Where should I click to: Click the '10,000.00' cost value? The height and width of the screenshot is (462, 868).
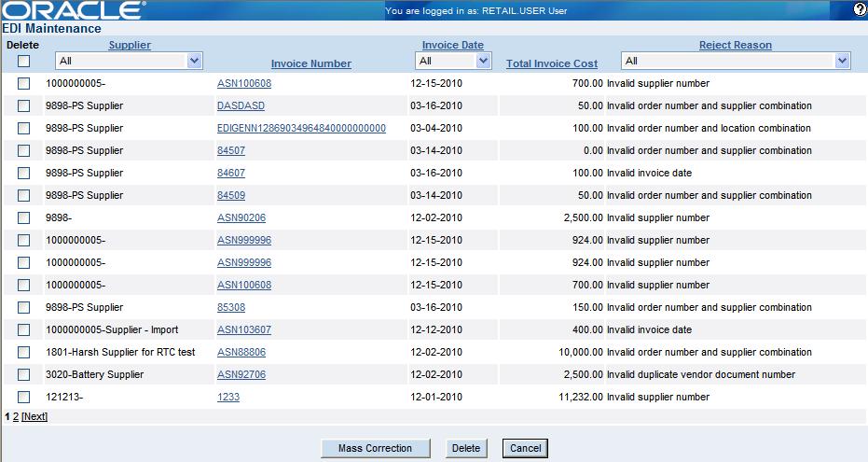tap(581, 352)
